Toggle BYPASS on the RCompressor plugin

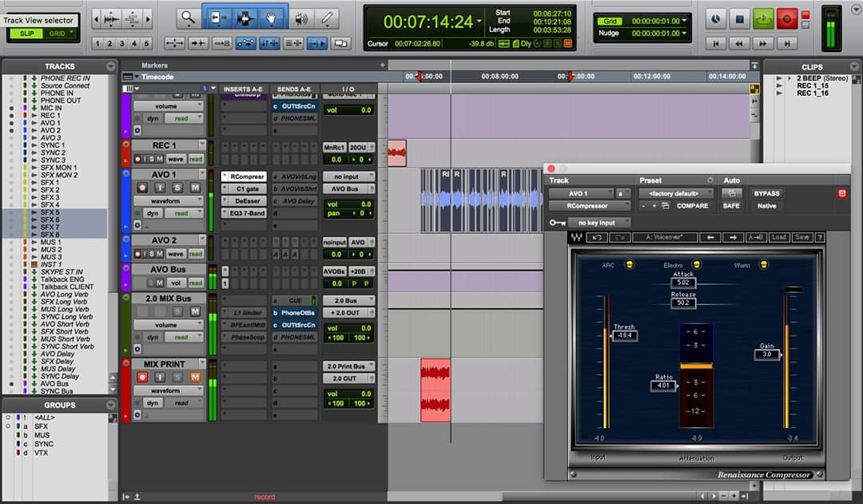tap(766, 193)
